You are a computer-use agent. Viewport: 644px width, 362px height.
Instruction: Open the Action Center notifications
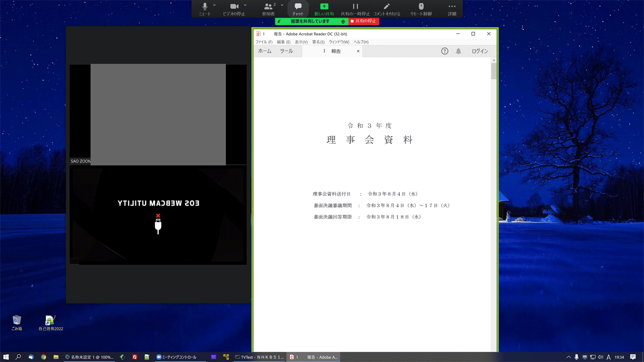[633, 357]
